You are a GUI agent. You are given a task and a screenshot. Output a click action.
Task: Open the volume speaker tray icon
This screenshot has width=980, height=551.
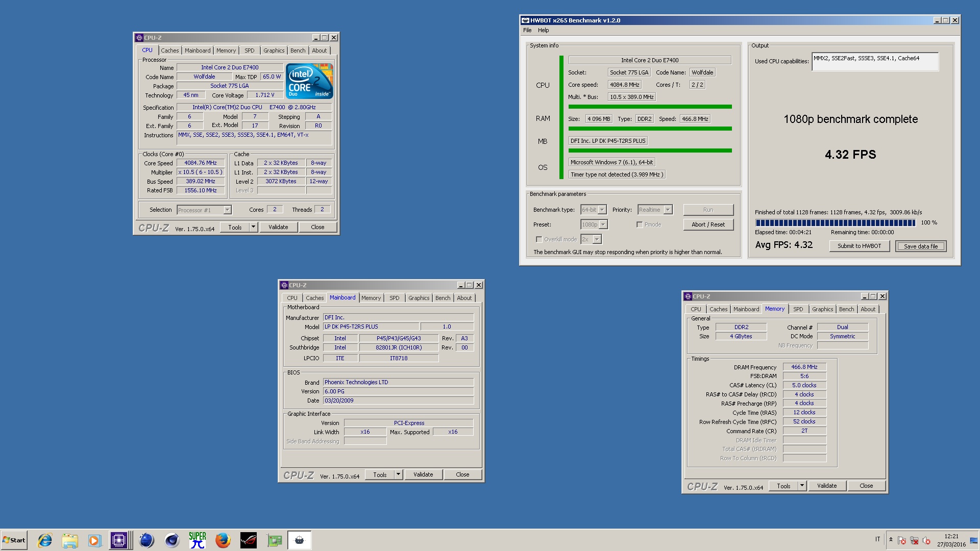coord(926,540)
